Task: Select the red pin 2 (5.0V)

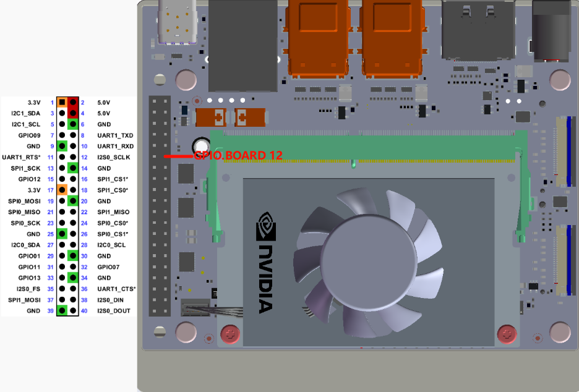Action: pos(73,102)
